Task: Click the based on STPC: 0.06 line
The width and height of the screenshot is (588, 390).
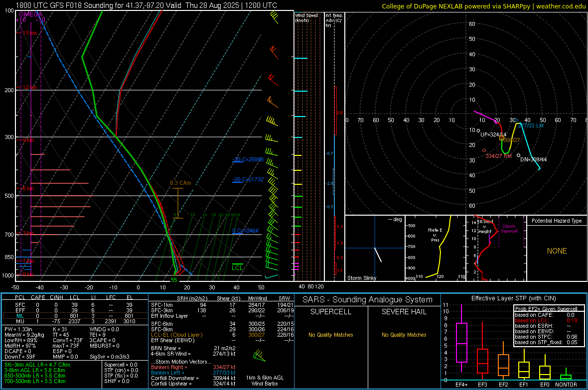Action: tap(546, 337)
